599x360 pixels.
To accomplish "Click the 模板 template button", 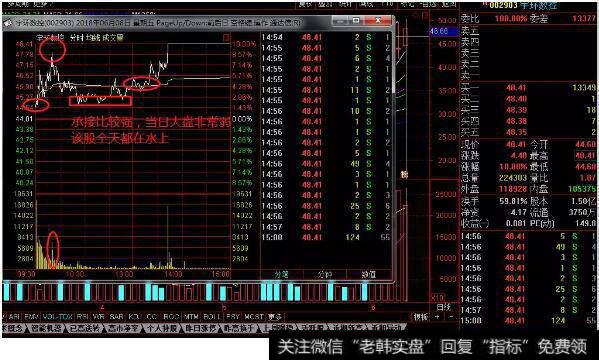I will [421, 317].
